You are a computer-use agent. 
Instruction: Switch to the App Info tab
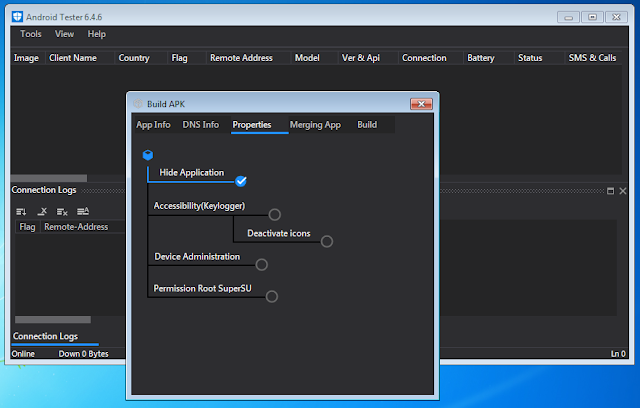pyautogui.click(x=153, y=125)
